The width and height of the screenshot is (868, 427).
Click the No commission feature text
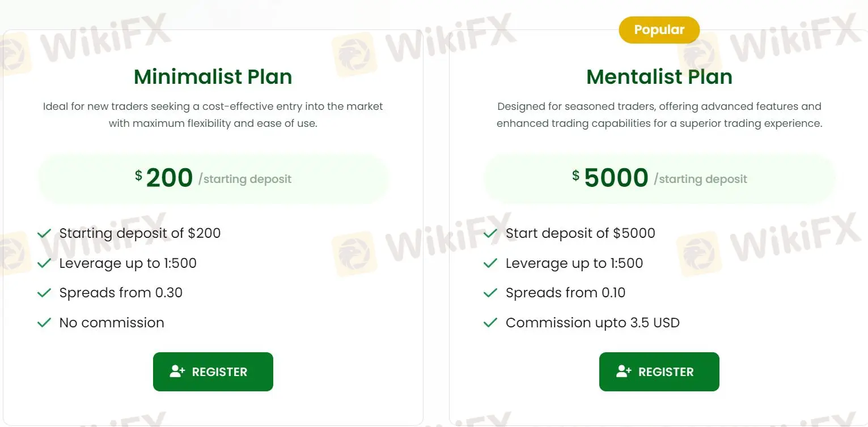click(x=112, y=323)
